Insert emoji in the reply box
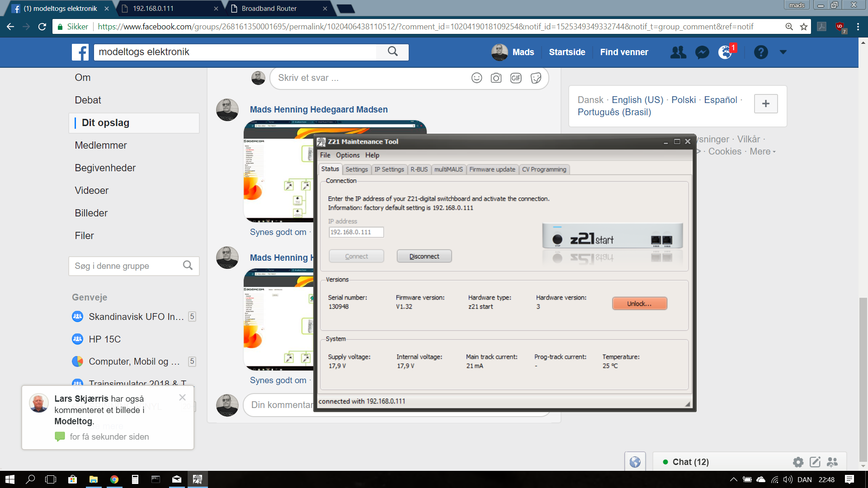868x488 pixels. (x=476, y=78)
